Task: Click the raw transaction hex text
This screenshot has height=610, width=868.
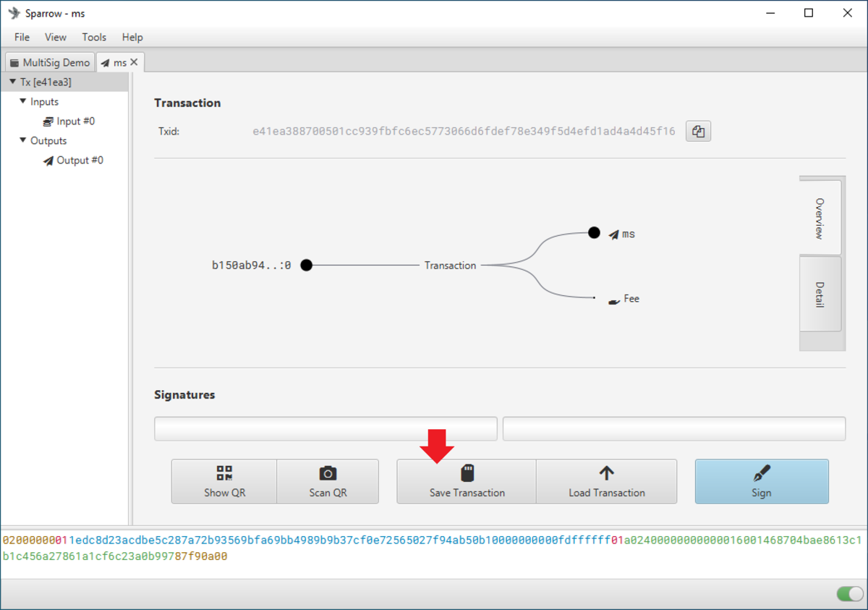Action: (x=433, y=548)
